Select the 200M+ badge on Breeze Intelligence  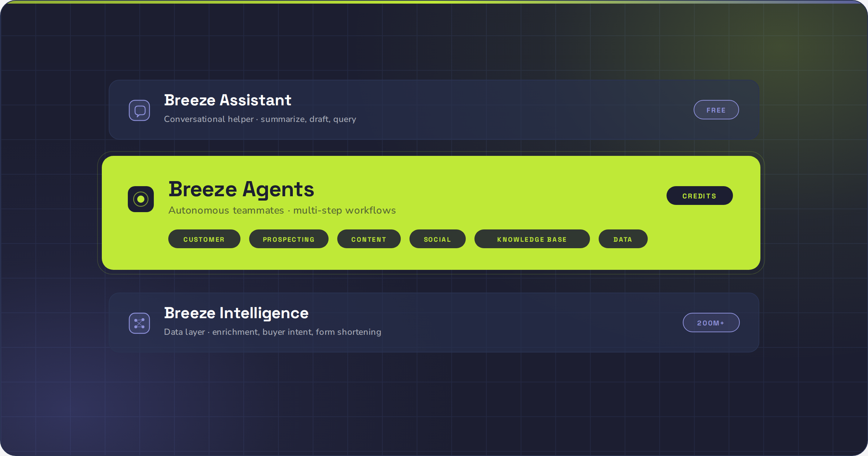711,323
